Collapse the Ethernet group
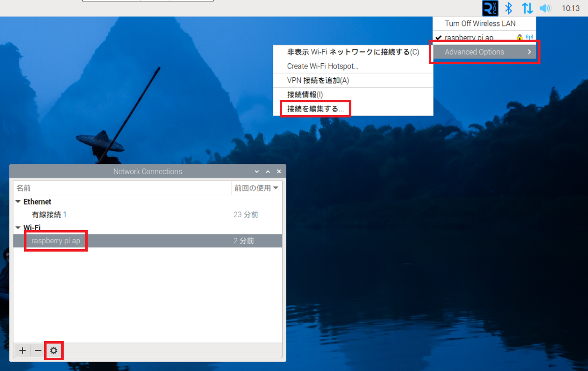 click(x=19, y=202)
